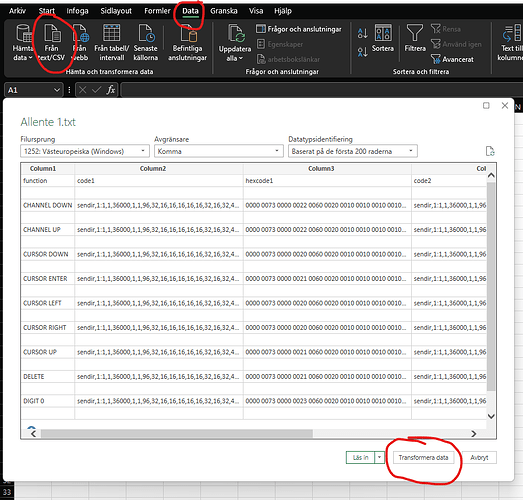Click the Avbryt button

pos(479,457)
